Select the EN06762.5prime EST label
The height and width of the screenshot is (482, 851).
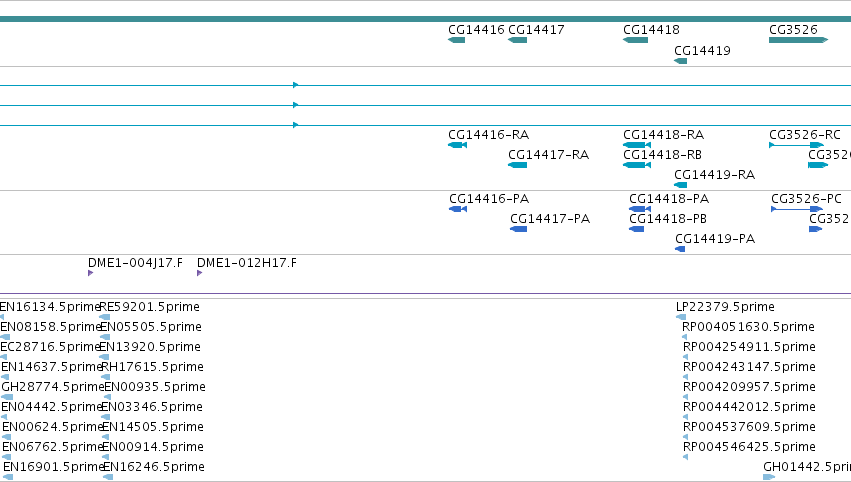coord(53,447)
